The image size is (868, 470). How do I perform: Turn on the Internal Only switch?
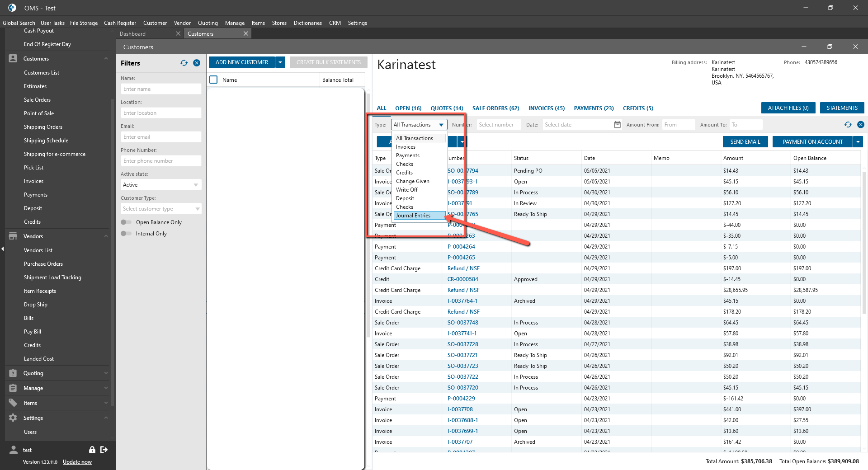(126, 234)
